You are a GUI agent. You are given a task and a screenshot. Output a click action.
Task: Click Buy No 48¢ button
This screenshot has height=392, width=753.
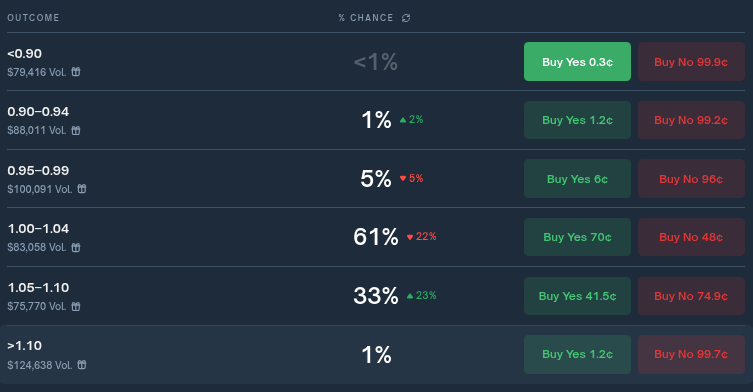[691, 237]
